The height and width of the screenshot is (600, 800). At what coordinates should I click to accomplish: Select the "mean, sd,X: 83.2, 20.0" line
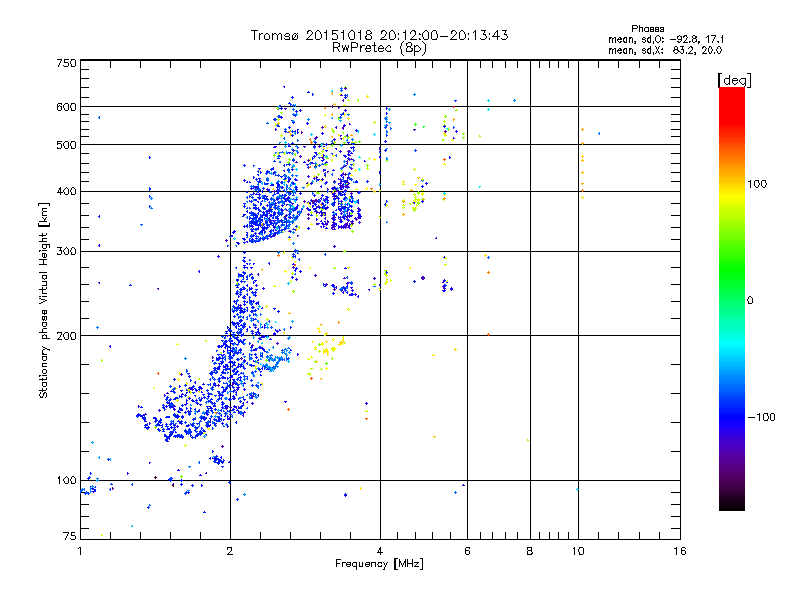coord(665,50)
